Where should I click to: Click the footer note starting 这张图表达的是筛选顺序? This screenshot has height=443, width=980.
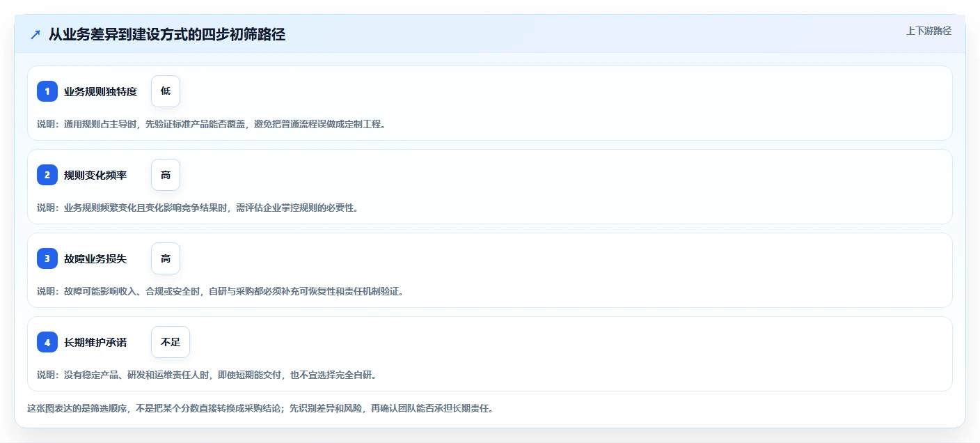tap(260, 408)
